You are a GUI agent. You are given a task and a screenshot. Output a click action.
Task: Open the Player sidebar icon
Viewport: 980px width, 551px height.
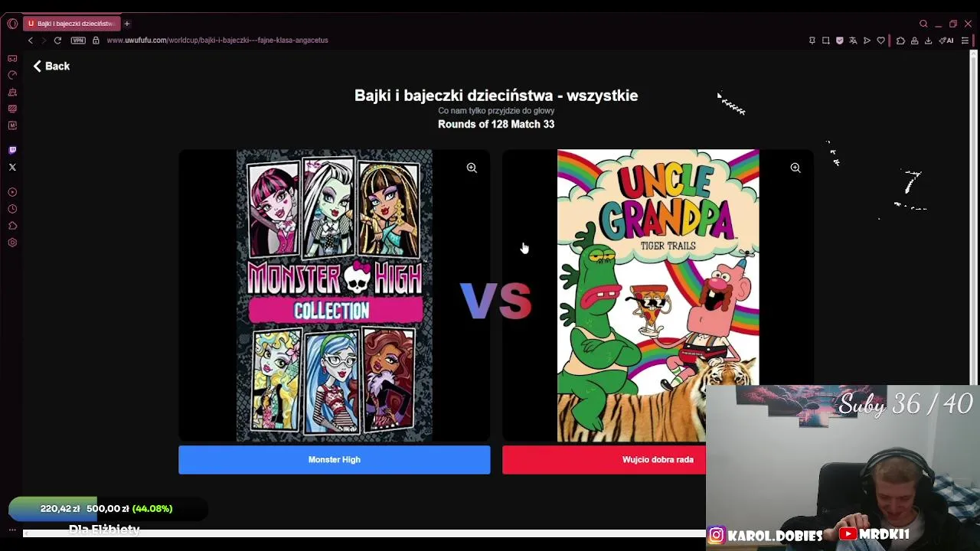12,192
